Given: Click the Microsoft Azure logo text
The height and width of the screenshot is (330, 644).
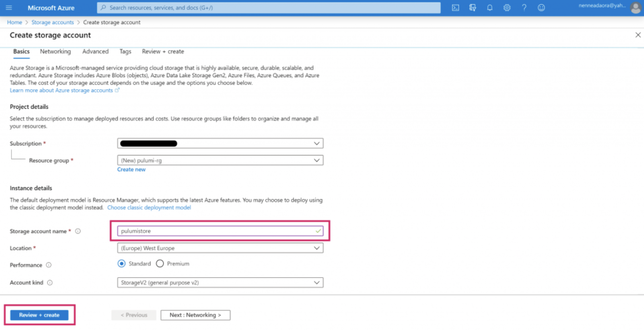Looking at the screenshot, I should (51, 8).
